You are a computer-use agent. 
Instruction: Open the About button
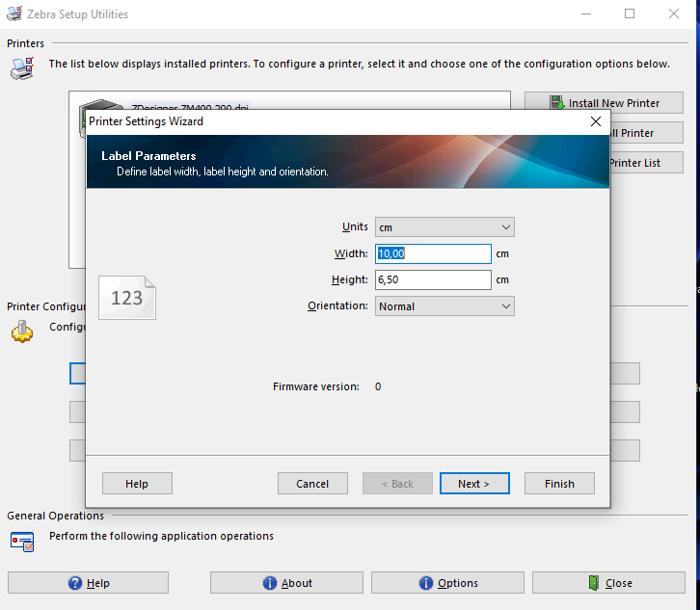tap(286, 583)
